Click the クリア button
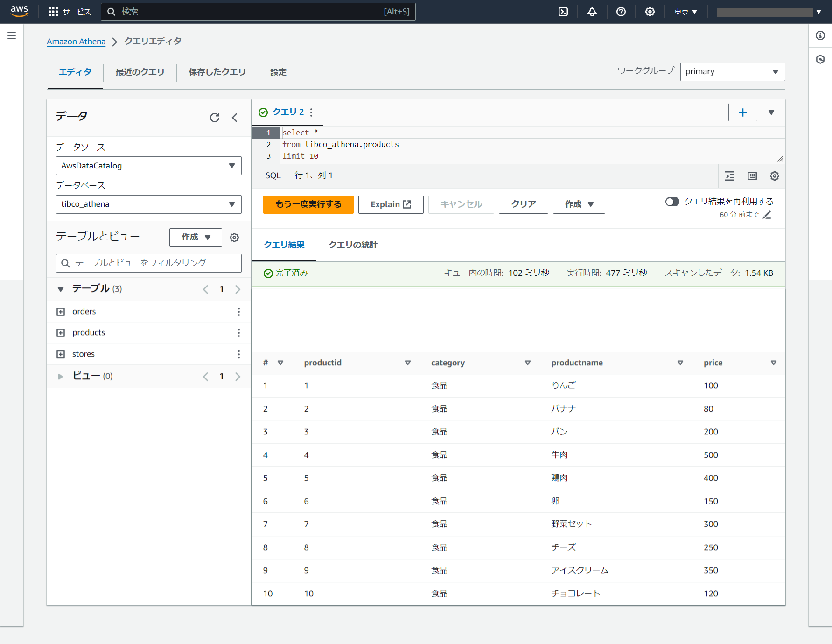 [x=524, y=204]
